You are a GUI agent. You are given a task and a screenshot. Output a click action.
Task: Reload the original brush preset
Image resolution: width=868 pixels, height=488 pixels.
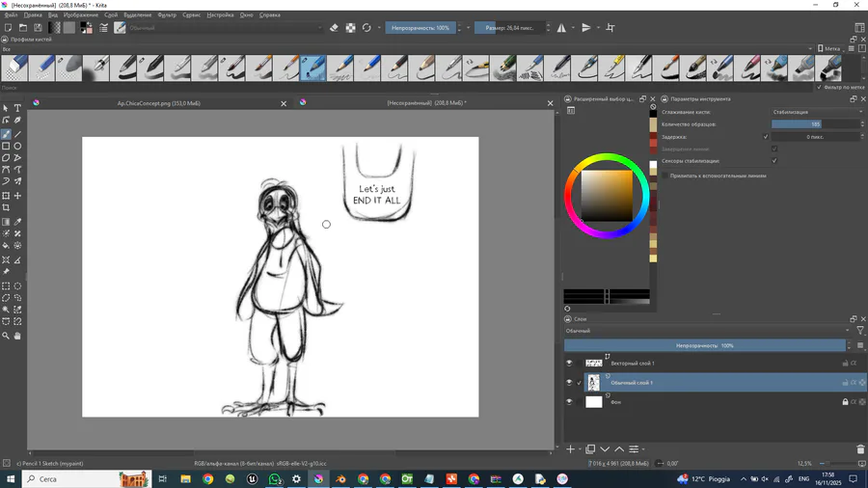[366, 28]
